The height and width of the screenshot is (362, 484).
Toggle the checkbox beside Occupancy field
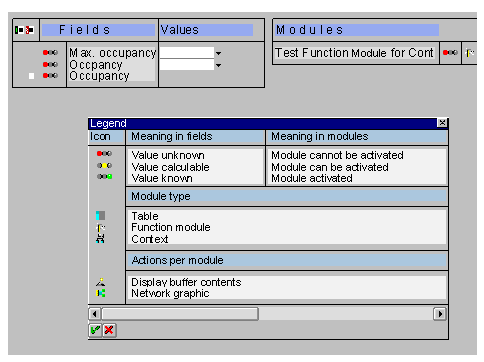coord(31,76)
